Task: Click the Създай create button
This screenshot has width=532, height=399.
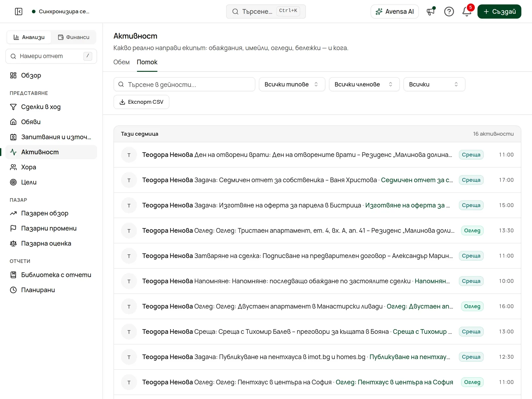Action: (x=499, y=12)
